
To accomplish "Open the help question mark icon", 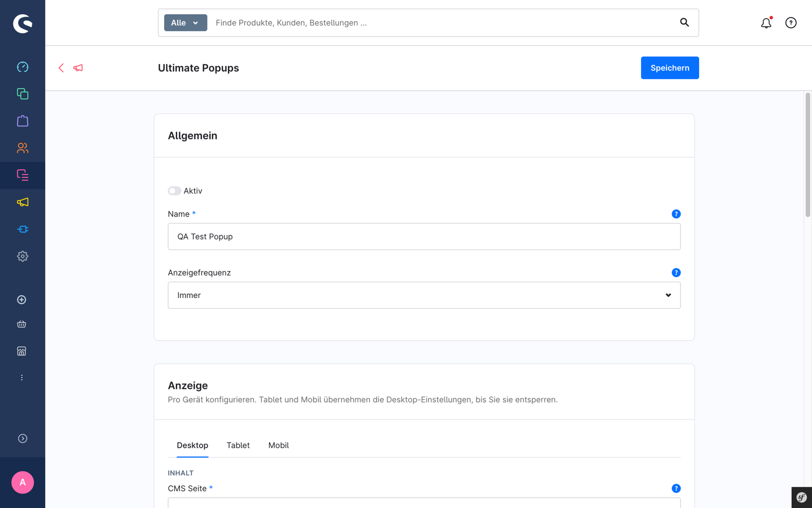I will tap(791, 23).
